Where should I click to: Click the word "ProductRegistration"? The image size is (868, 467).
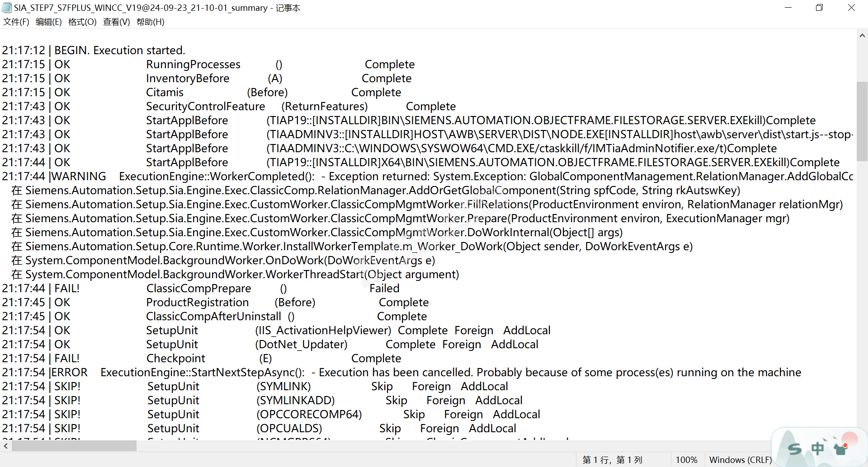tap(198, 302)
